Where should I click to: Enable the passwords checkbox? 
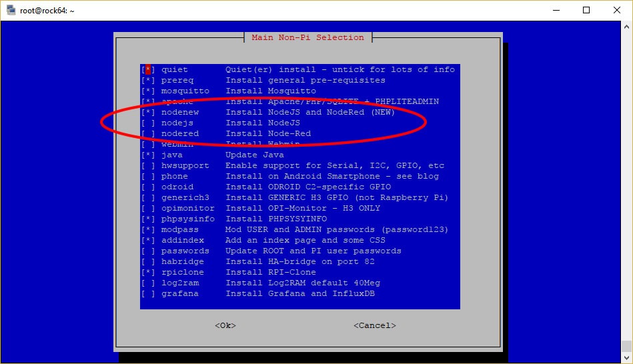coord(148,251)
